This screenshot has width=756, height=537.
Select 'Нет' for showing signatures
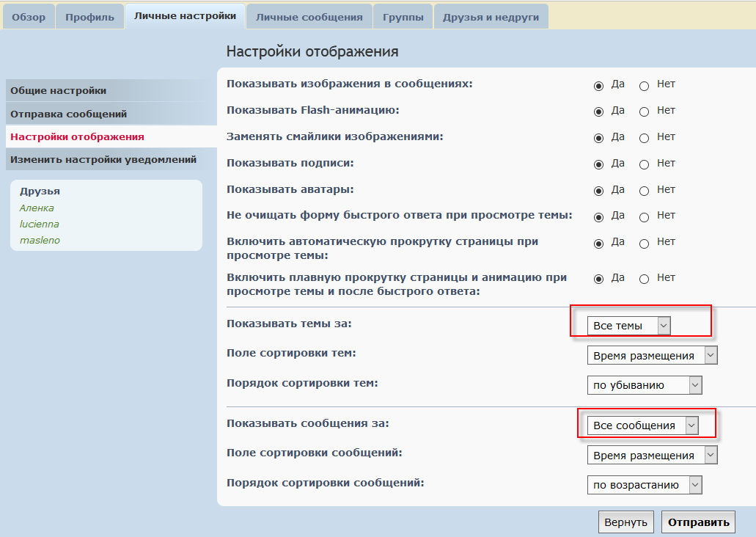645,164
